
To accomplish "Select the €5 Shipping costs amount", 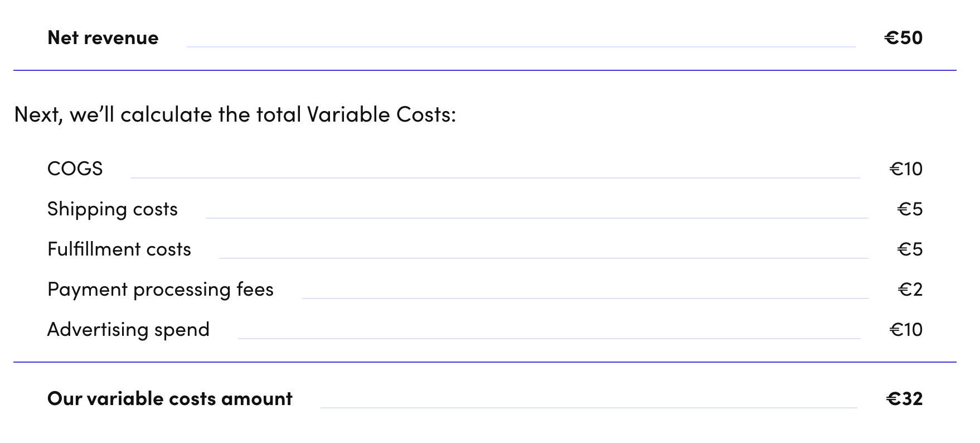I will [910, 209].
